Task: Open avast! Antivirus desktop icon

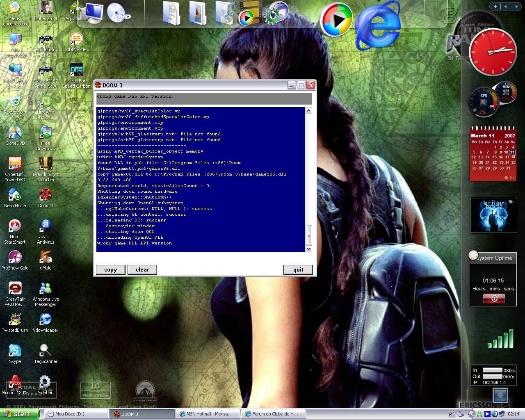Action: pyautogui.click(x=46, y=231)
